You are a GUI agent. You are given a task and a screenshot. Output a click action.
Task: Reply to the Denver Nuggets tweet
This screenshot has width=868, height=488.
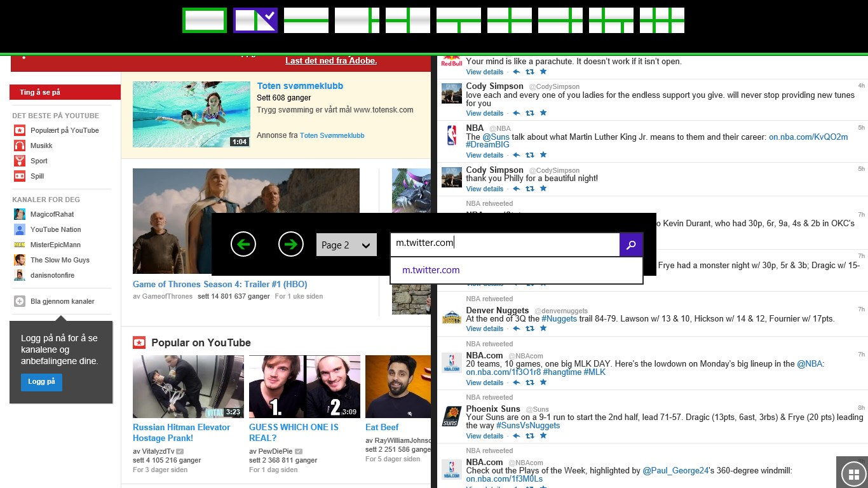pyautogui.click(x=516, y=329)
